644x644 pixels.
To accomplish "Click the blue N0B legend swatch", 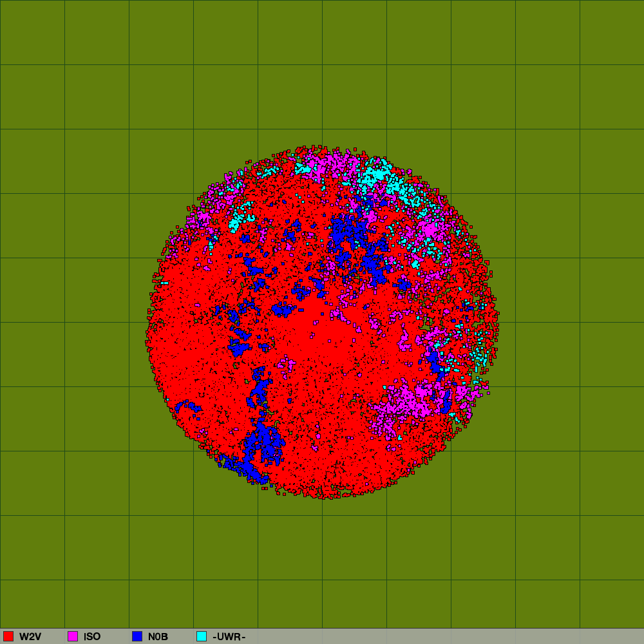I will 137,636.
